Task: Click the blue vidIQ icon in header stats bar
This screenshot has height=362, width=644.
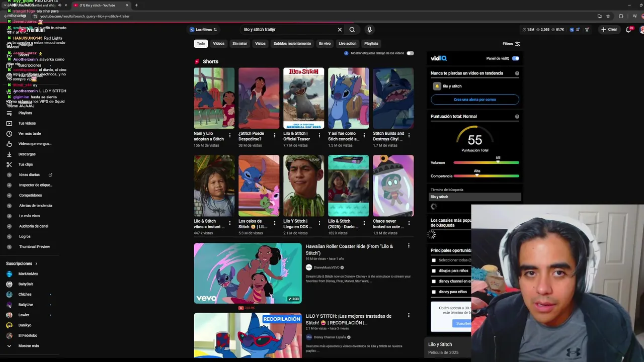Action: click(x=572, y=30)
